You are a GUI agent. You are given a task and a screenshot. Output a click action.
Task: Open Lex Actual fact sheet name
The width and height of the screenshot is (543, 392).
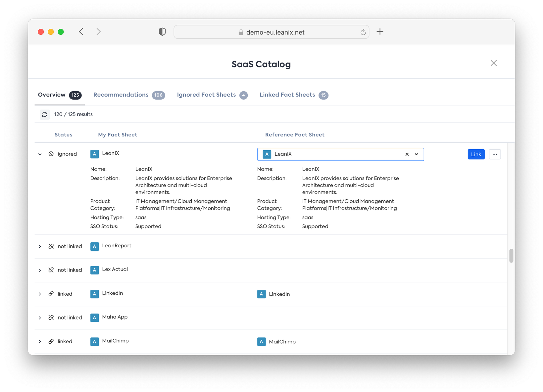pos(115,269)
